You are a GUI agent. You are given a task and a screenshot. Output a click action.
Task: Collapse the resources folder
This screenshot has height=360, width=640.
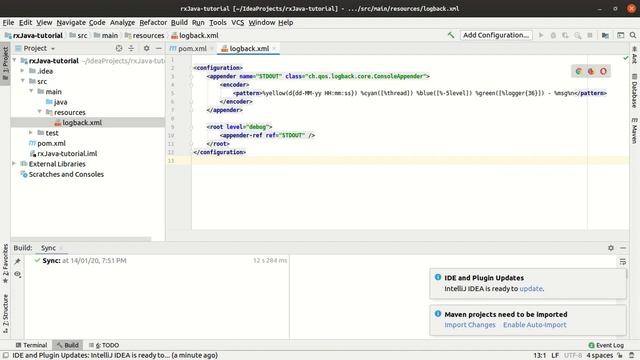pos(40,112)
